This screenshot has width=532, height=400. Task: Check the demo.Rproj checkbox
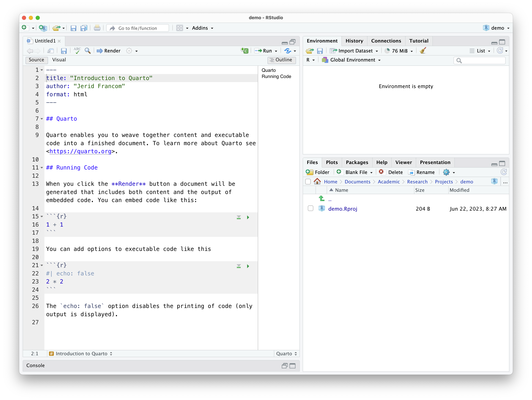pyautogui.click(x=311, y=209)
